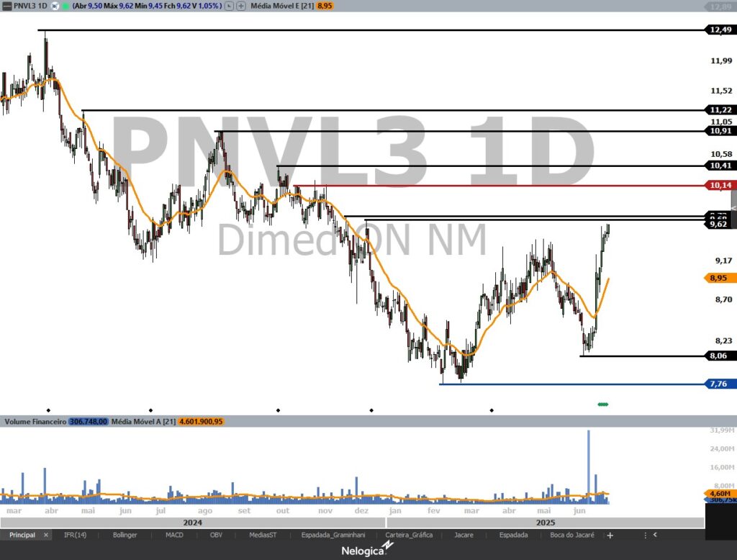Switch to the MACD tab
Screen dimensions: 737x560
[x=174, y=535]
